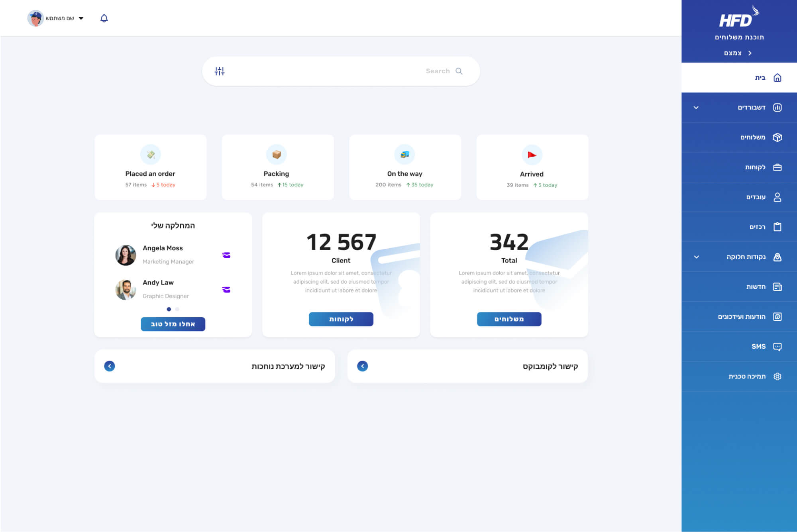Click the notification bell icon

pyautogui.click(x=104, y=18)
